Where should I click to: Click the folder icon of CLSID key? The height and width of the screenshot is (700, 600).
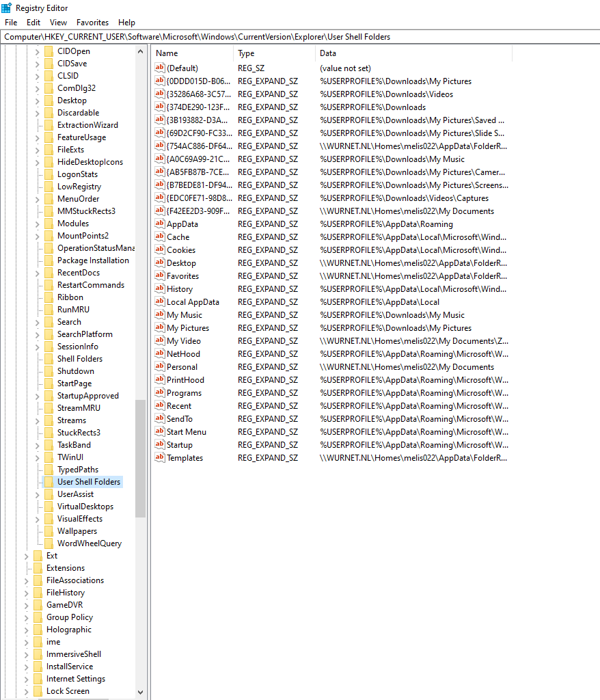point(49,75)
